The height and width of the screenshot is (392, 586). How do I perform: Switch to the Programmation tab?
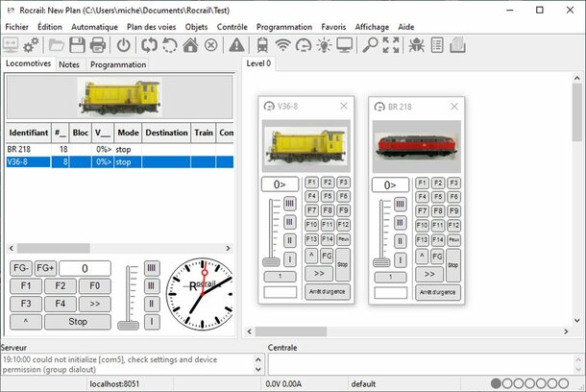point(118,64)
